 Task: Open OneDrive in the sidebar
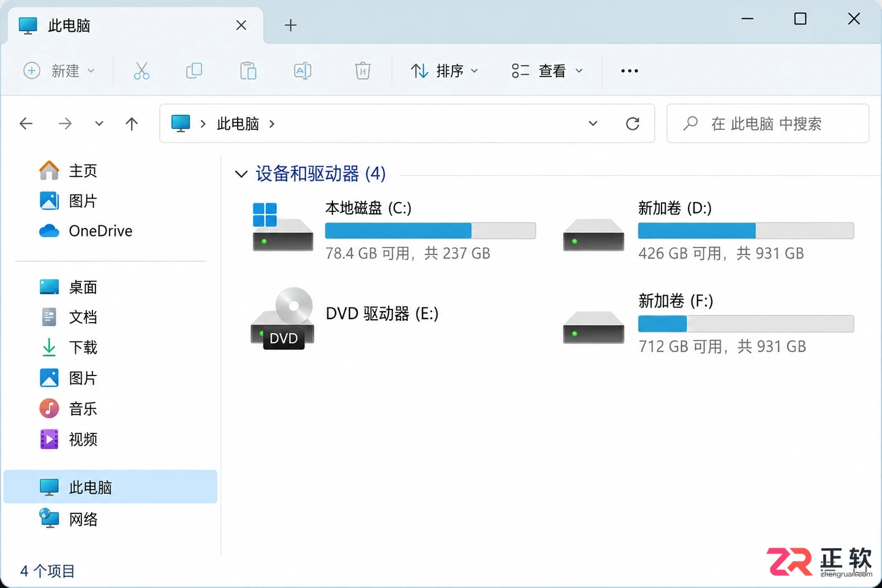[86, 231]
